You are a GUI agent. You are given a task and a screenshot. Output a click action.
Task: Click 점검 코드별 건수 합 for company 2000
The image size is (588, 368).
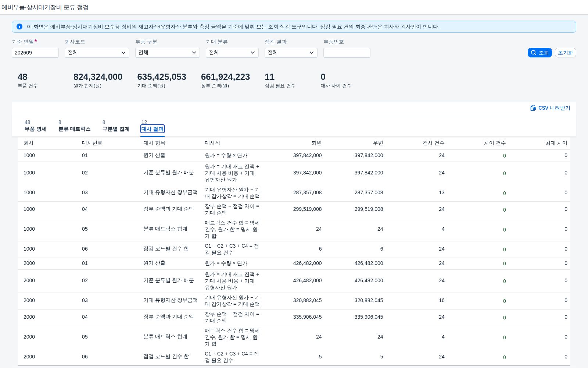tap(166, 357)
